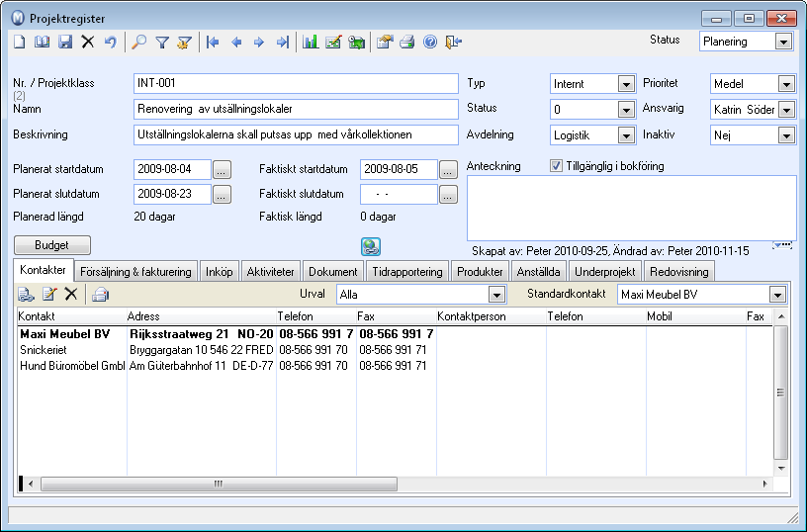Open the Anställda tab
Viewport: 807px width, 532px height.
click(x=538, y=272)
